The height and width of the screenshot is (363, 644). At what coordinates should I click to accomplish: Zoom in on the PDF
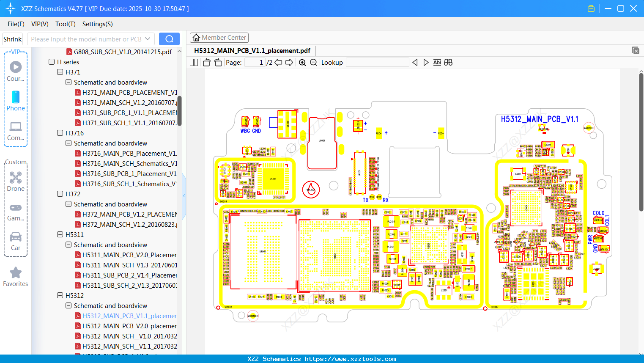point(302,62)
